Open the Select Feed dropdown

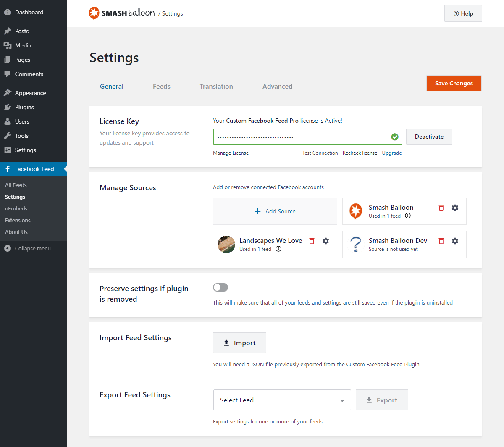[282, 400]
